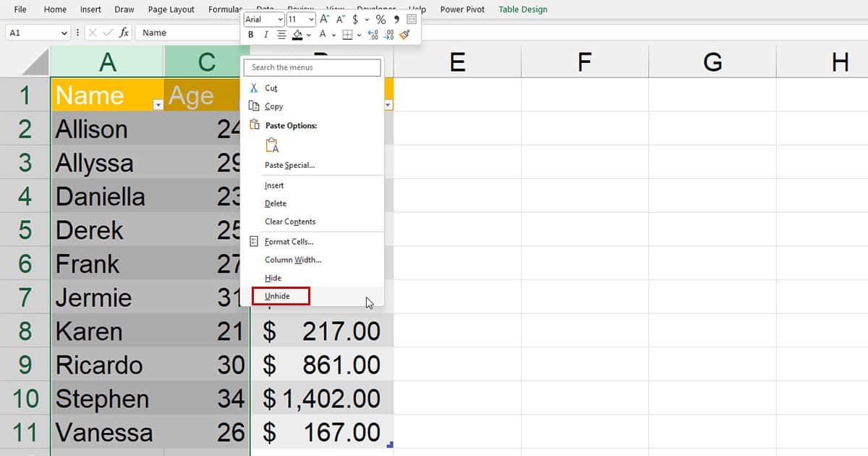Choose Cut from the context menu
The image size is (868, 456).
271,88
